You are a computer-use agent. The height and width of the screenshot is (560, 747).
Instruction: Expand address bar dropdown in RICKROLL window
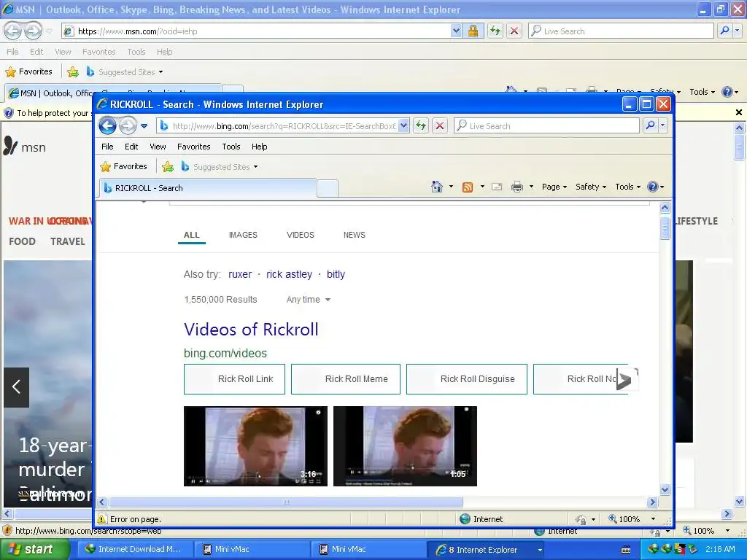[403, 125]
